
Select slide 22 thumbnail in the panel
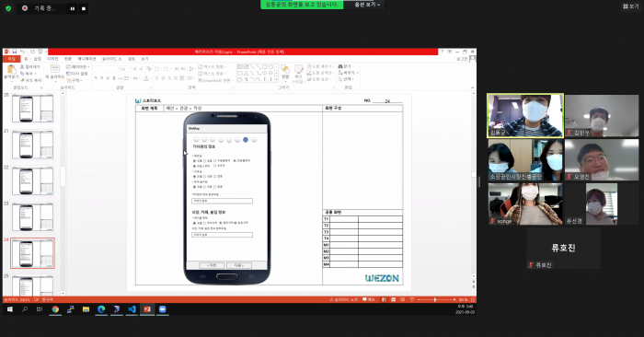pos(32,181)
